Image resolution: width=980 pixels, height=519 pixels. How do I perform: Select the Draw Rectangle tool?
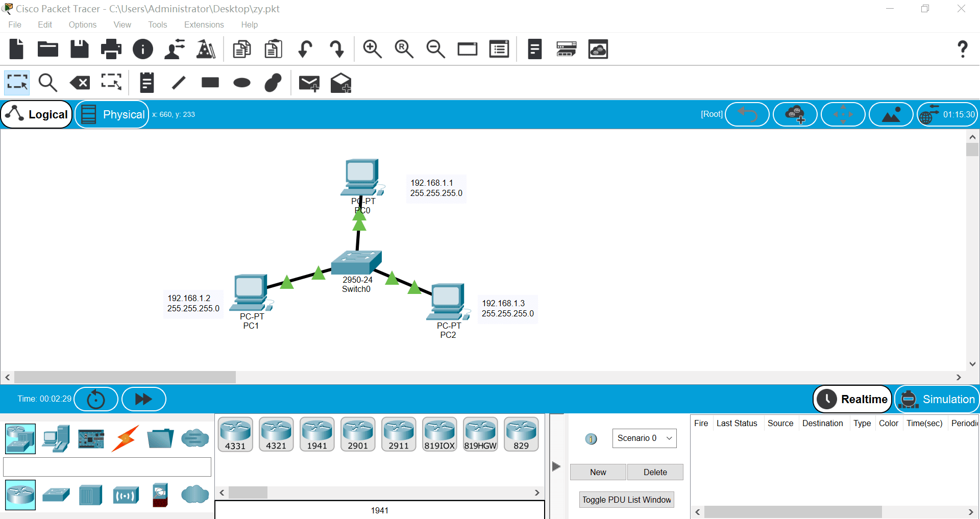210,83
